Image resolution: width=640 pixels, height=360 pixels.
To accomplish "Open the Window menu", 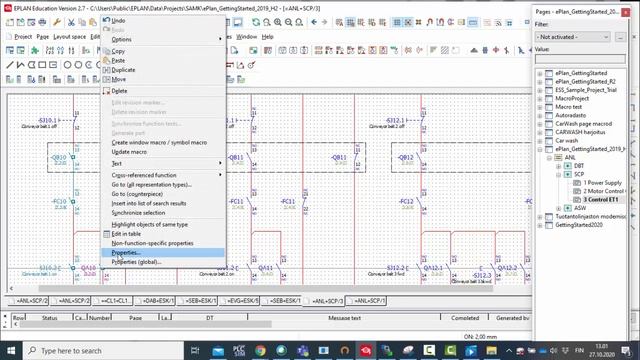I will (x=247, y=37).
